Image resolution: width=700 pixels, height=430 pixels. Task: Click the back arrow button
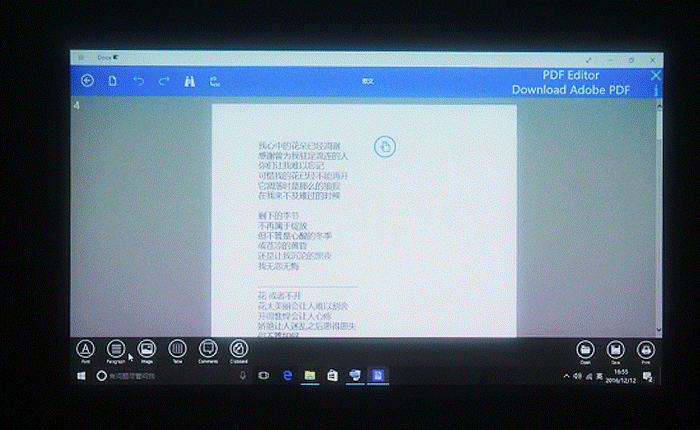click(x=87, y=81)
